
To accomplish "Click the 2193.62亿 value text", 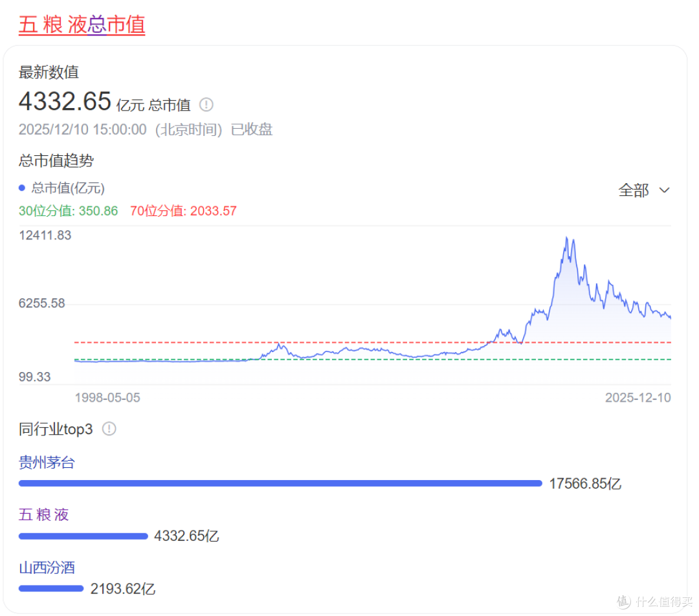I will point(122,589).
